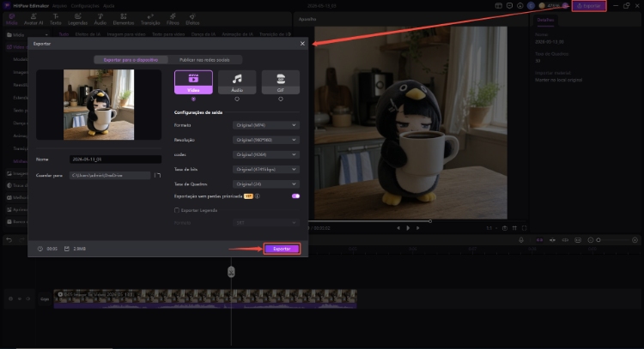Open the Taxa de bits dropdown
The image size is (644, 349).
pyautogui.click(x=265, y=170)
